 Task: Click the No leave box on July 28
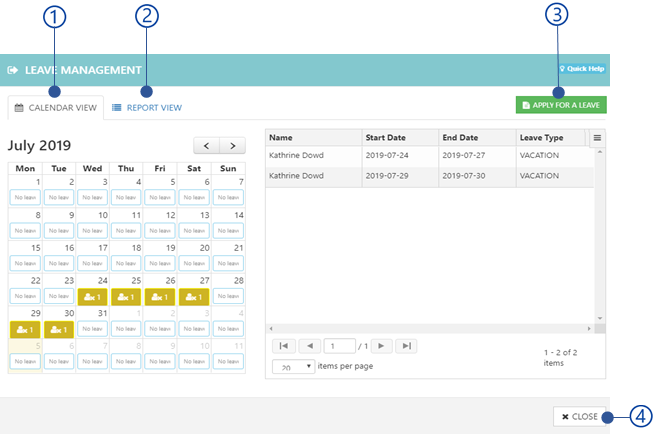[x=228, y=296]
